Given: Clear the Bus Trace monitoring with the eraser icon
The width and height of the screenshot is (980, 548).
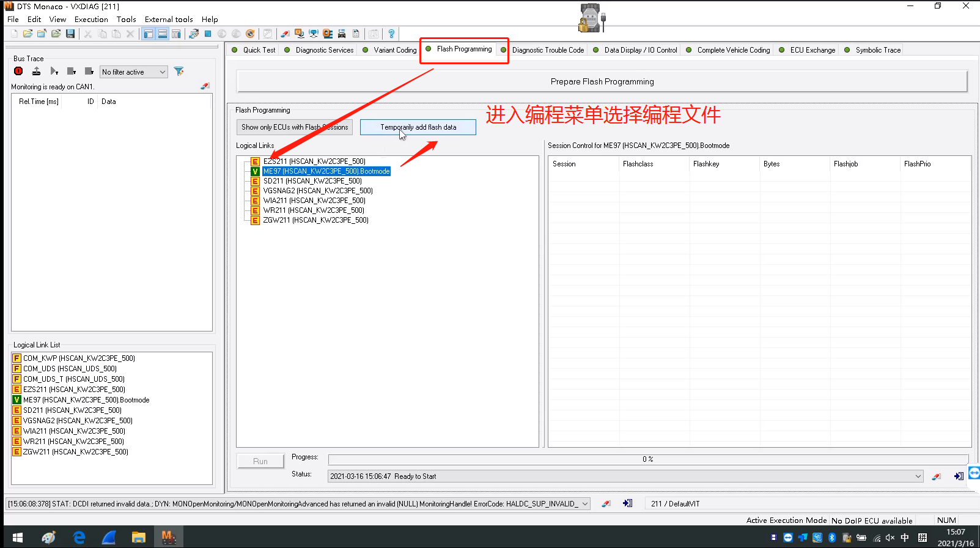Looking at the screenshot, I should click(205, 87).
